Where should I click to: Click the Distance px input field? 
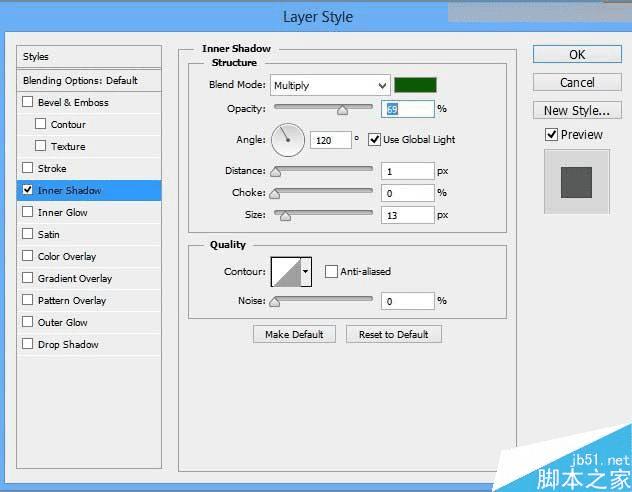click(x=407, y=171)
